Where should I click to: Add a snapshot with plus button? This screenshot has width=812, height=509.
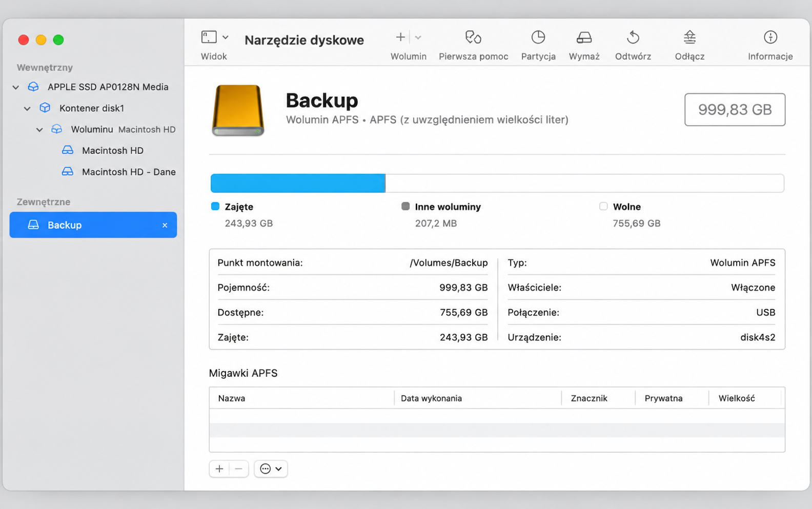219,469
